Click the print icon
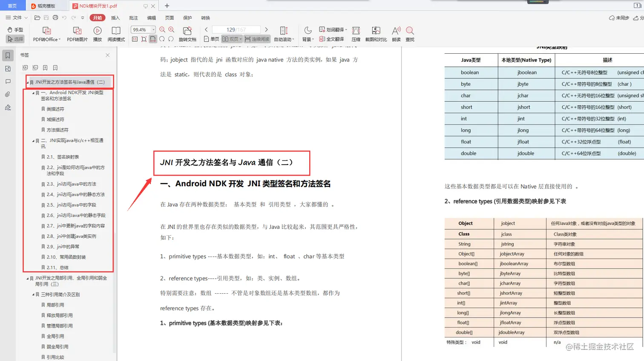This screenshot has width=644, height=361. (x=55, y=17)
